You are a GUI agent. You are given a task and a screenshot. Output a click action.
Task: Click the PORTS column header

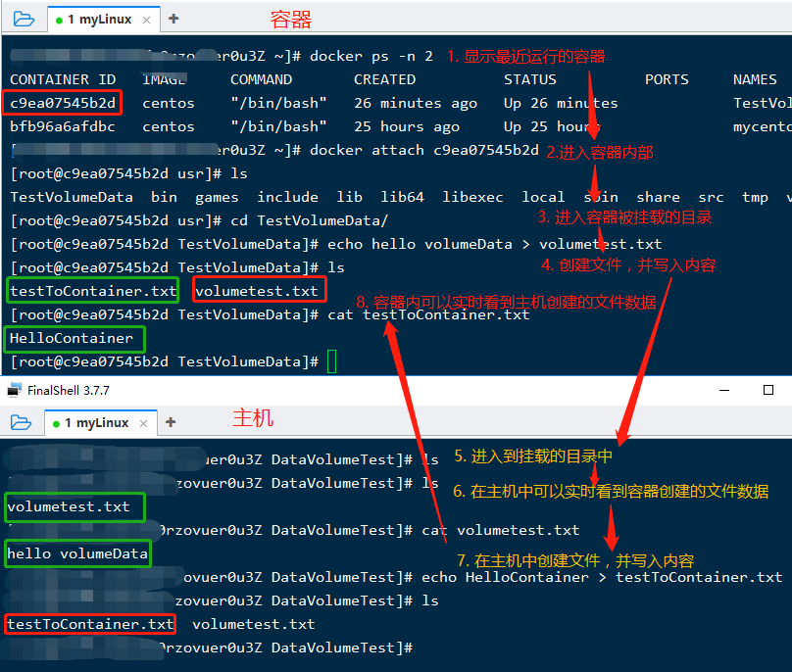(x=667, y=79)
